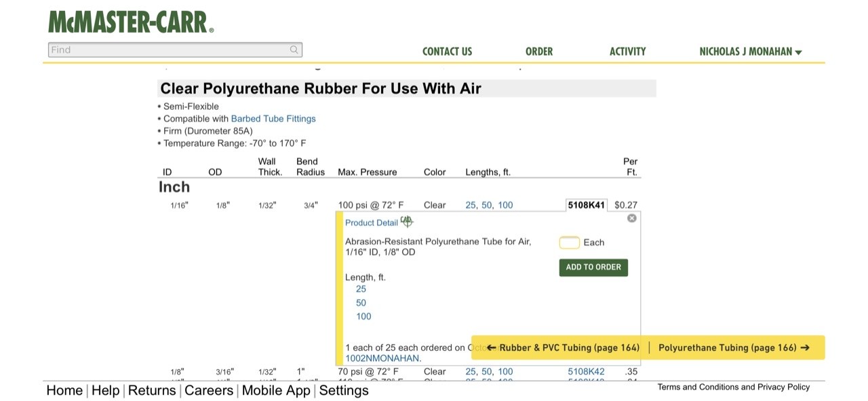Screen dimensions: 868x401
Task: Select the 25 ft length option
Action: 361,289
